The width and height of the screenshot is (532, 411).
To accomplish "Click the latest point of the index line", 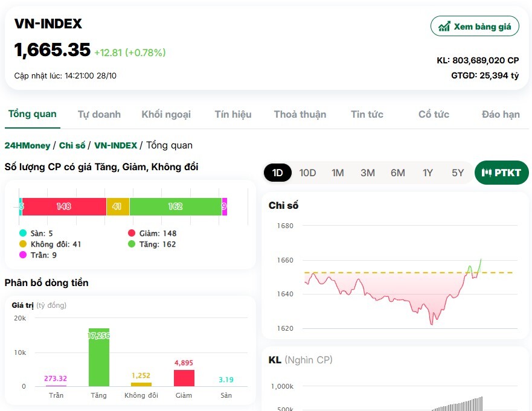I will point(481,260).
